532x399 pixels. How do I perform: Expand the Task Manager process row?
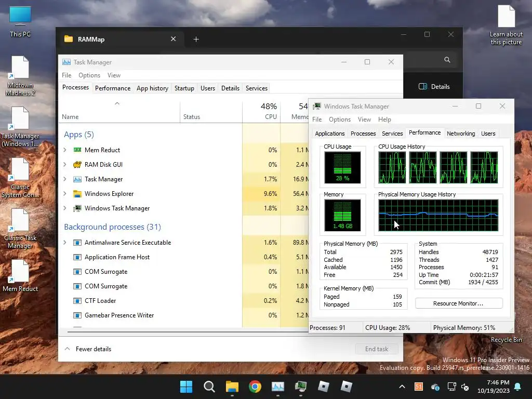tap(65, 179)
